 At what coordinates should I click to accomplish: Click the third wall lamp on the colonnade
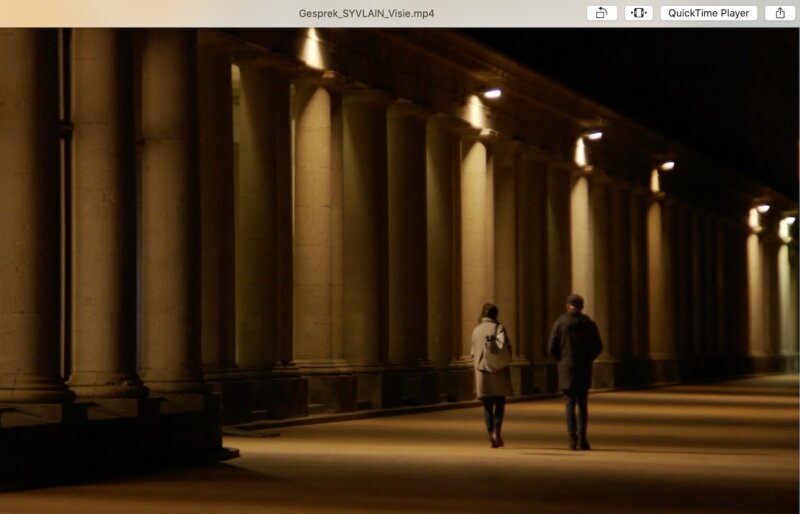pyautogui.click(x=667, y=165)
